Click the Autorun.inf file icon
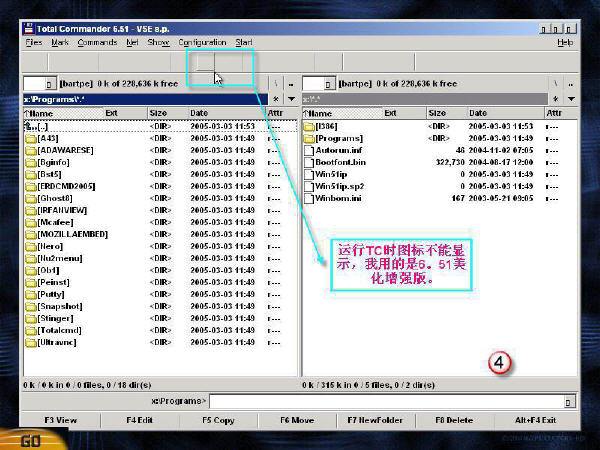This screenshot has width=600, height=450. click(309, 150)
